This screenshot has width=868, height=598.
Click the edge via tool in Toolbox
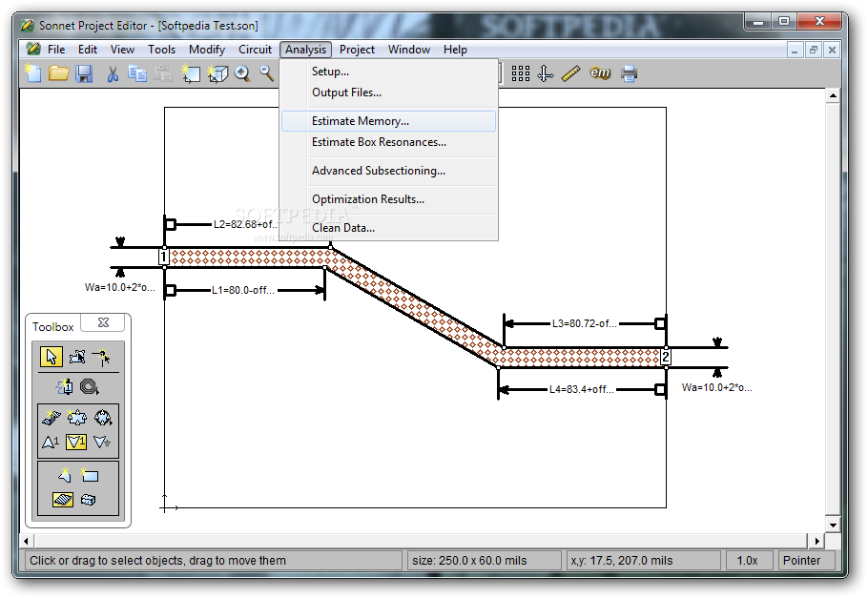tap(52, 418)
